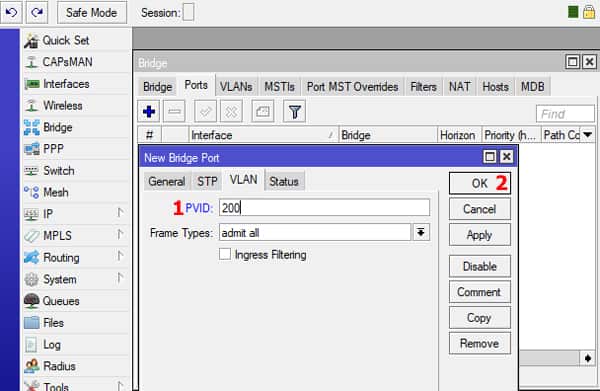This screenshot has height=391, width=600.
Task: Sort by Bridge column header
Action: click(x=388, y=135)
